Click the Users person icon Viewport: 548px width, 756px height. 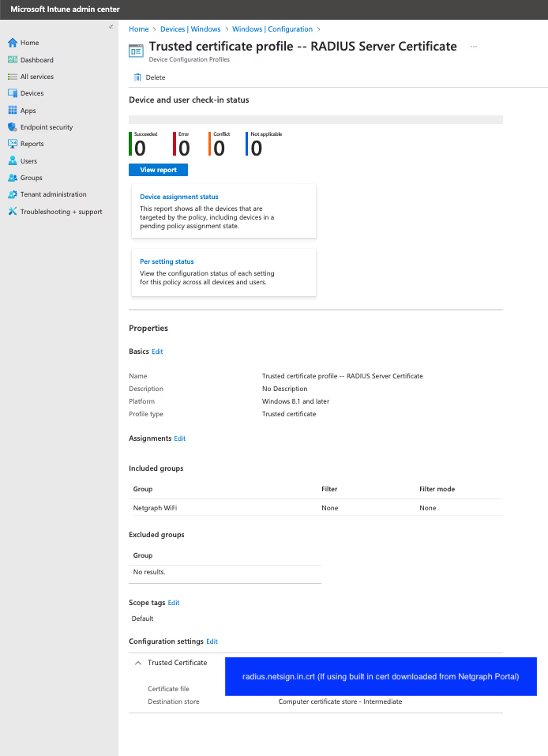pyautogui.click(x=13, y=160)
